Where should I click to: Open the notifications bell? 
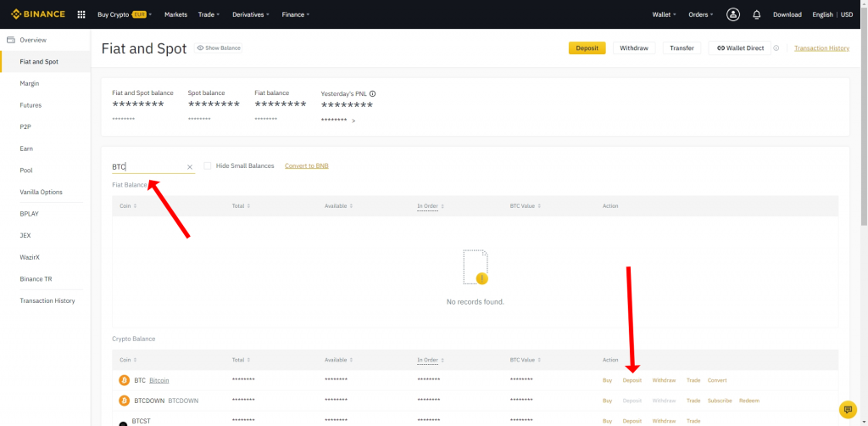tap(757, 14)
